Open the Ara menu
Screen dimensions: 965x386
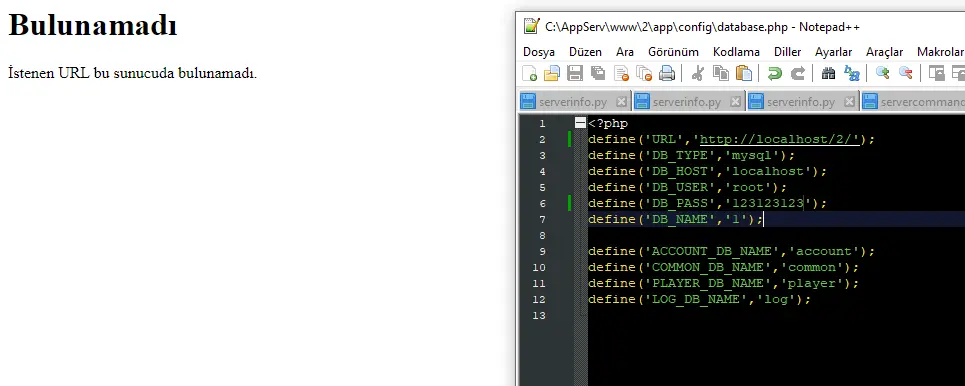(x=625, y=52)
